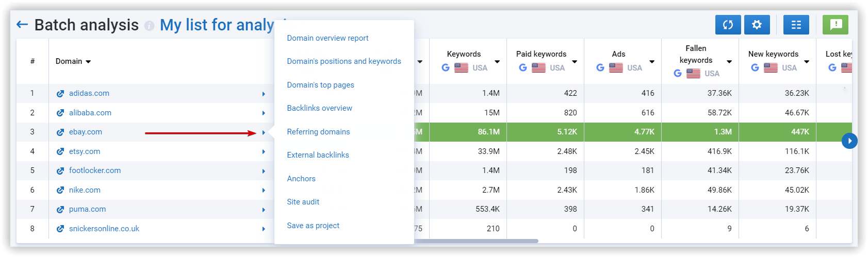Expand the Domain column sort dropdown
This screenshot has height=257, width=868.
click(x=88, y=62)
